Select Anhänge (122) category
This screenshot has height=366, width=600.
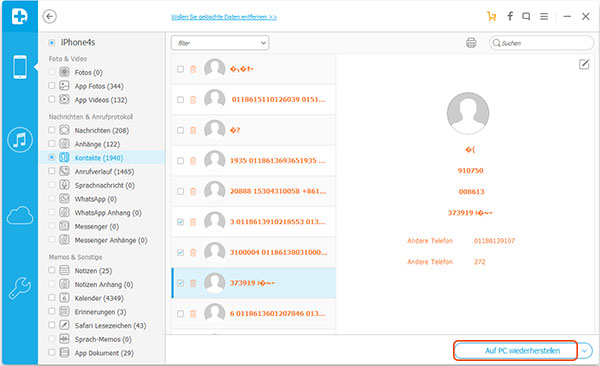(97, 144)
